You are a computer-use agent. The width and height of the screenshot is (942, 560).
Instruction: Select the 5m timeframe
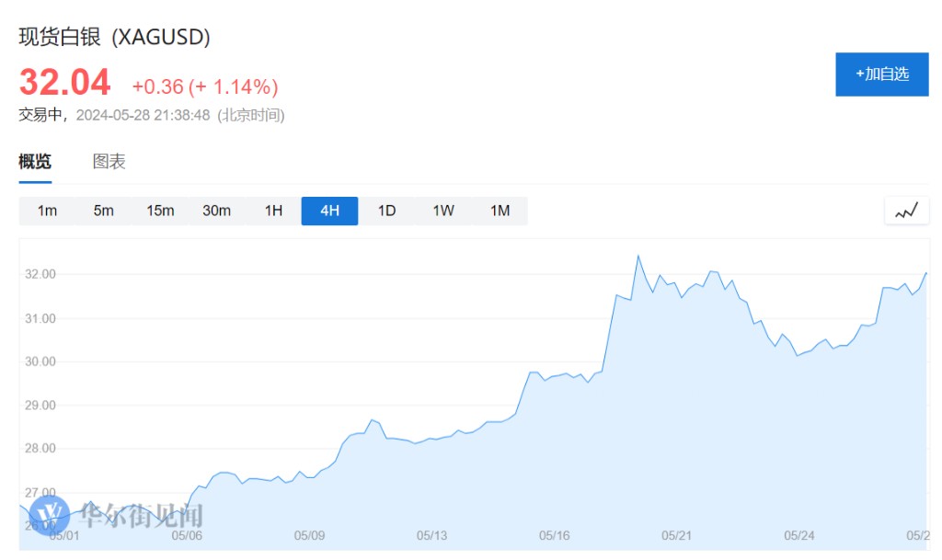click(103, 211)
